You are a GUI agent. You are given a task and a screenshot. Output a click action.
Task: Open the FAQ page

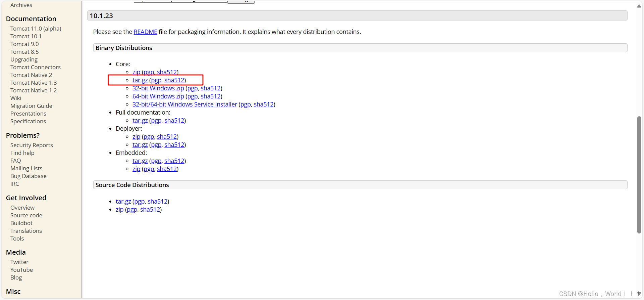[x=15, y=161]
